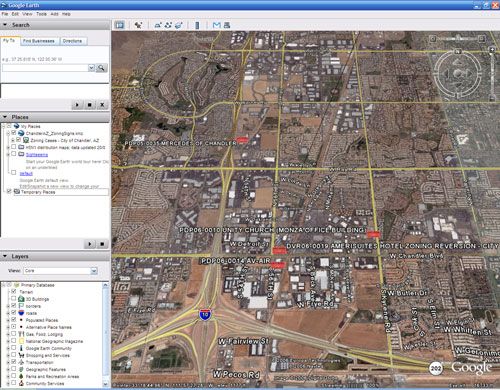Screen dimensions: 500x390
Task: Open the Edit menu
Action: [x=15, y=14]
